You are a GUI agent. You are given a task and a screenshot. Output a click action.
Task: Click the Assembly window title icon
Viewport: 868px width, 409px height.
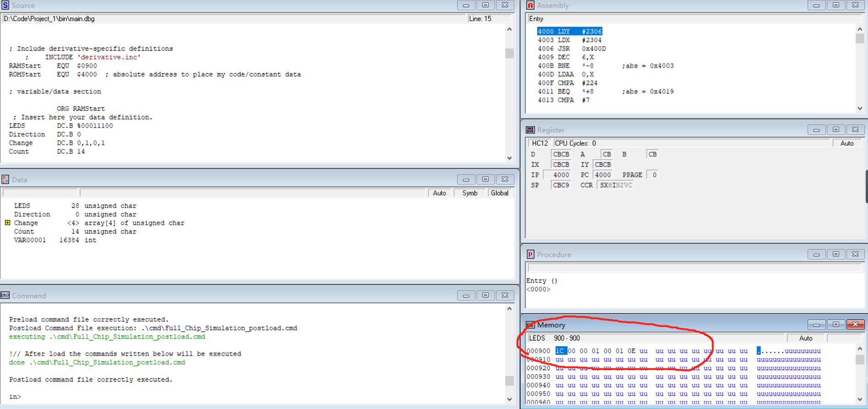click(530, 5)
